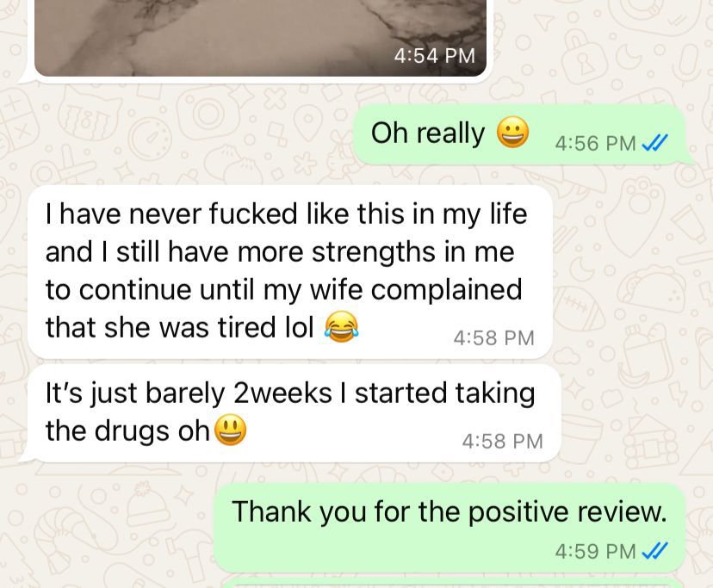Tap the grinning emoji after 'Oh really'
Viewport: 713px width, 588px height.
[512, 133]
